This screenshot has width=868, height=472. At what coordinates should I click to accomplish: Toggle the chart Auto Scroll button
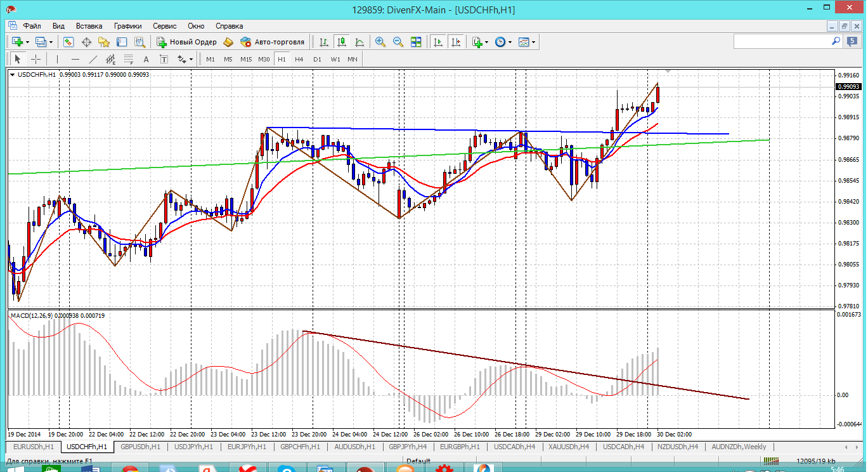click(x=437, y=42)
